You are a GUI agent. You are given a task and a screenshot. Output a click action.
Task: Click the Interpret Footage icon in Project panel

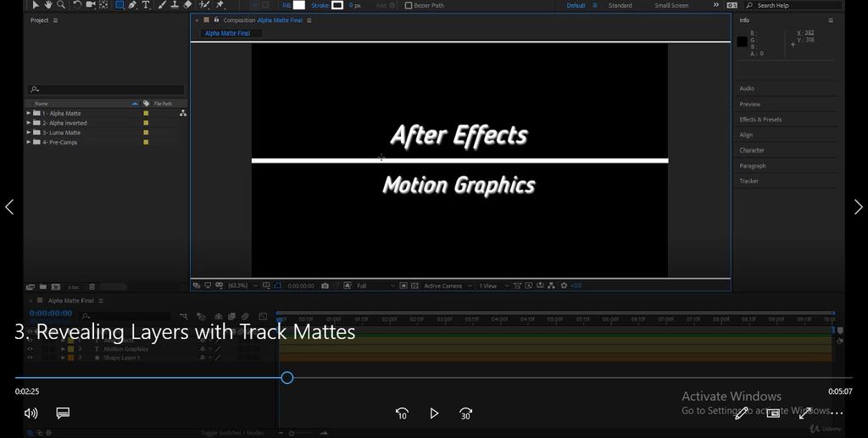(31, 287)
